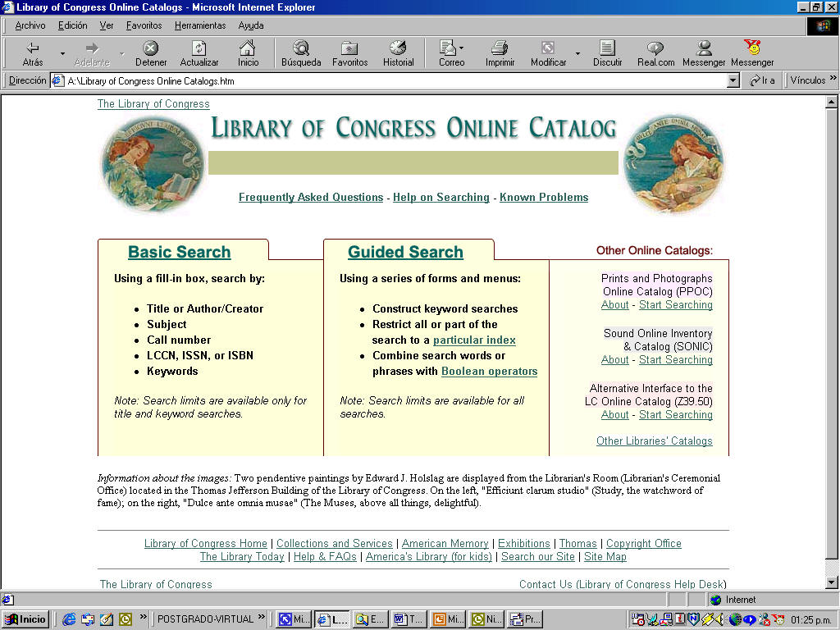The width and height of the screenshot is (840, 630).
Task: Refresh the page with the Actualizar icon
Action: click(x=199, y=53)
